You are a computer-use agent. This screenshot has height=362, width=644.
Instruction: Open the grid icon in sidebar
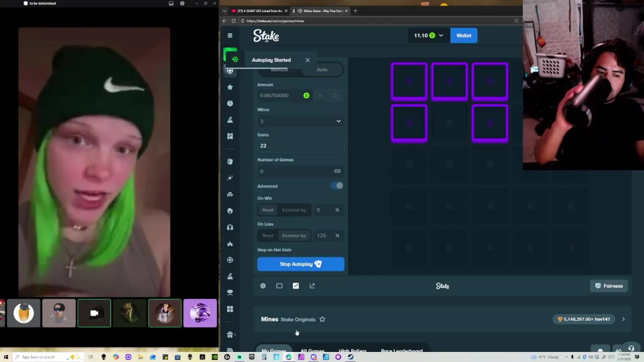pyautogui.click(x=230, y=309)
